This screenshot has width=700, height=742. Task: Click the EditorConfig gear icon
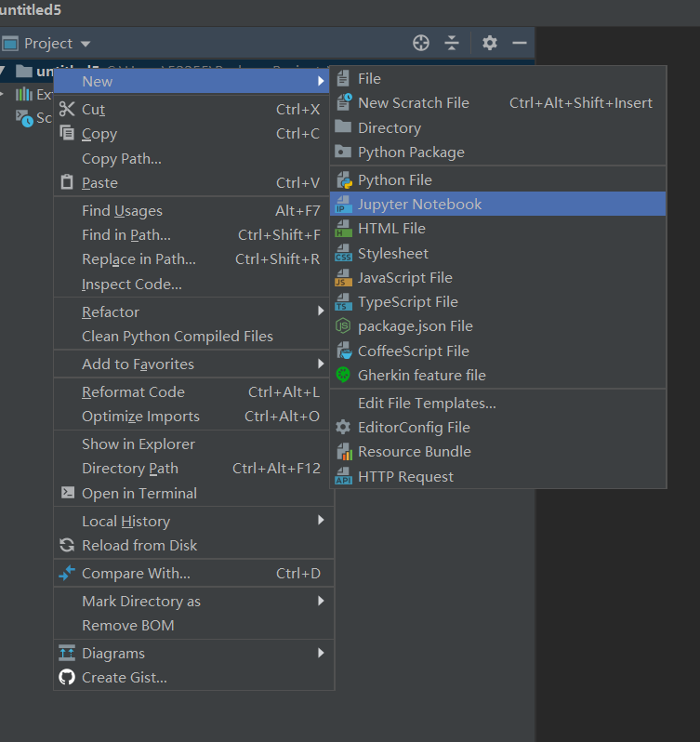(x=343, y=428)
